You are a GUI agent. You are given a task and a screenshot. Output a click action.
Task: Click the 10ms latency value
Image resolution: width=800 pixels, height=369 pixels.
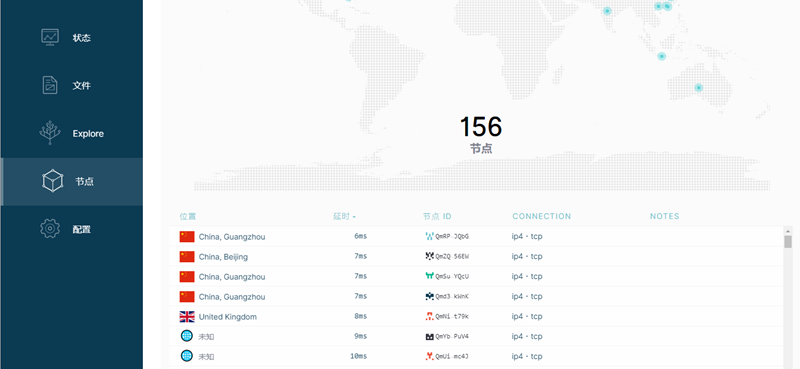(x=358, y=356)
